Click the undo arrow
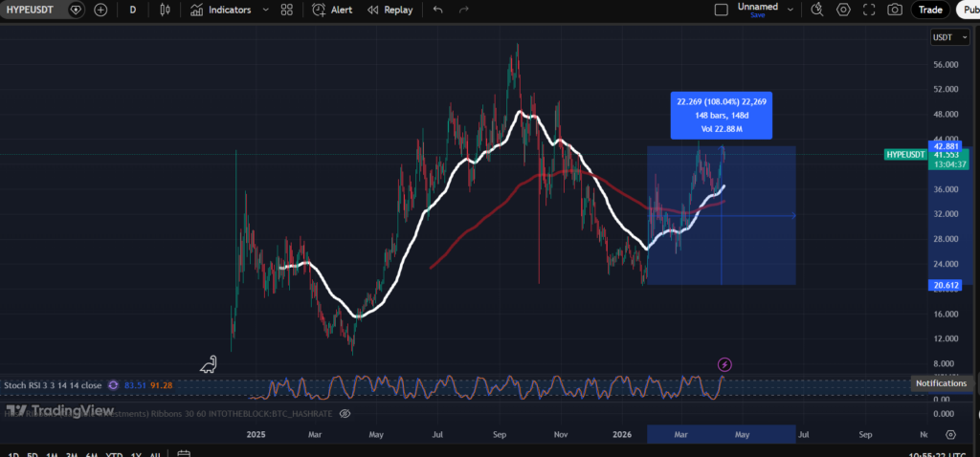The width and height of the screenshot is (980, 457). 438,10
